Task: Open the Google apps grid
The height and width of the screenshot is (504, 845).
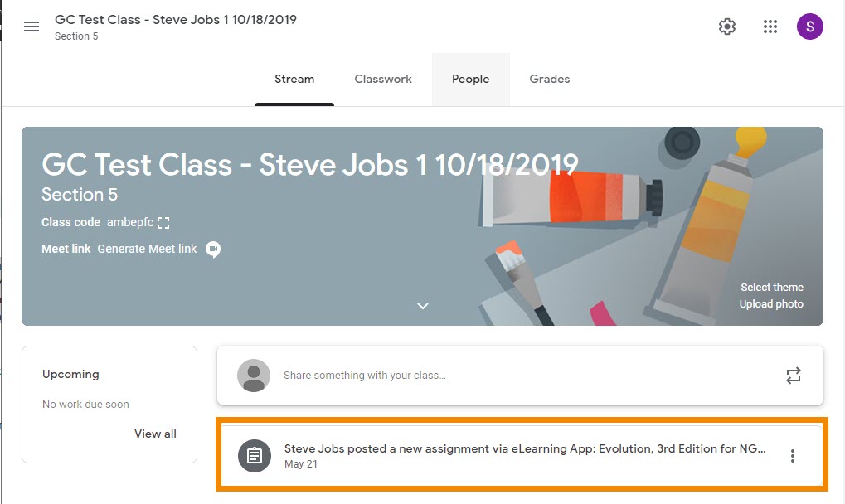Action: (x=770, y=27)
